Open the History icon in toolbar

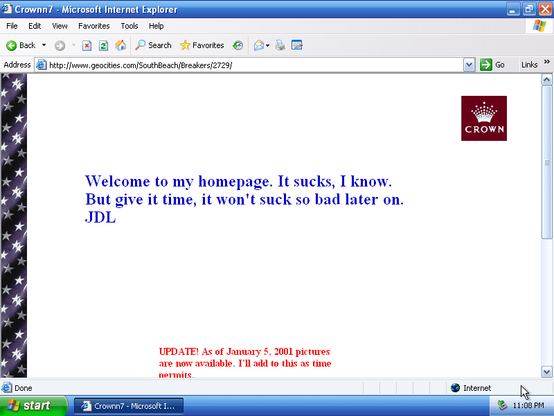point(238,45)
